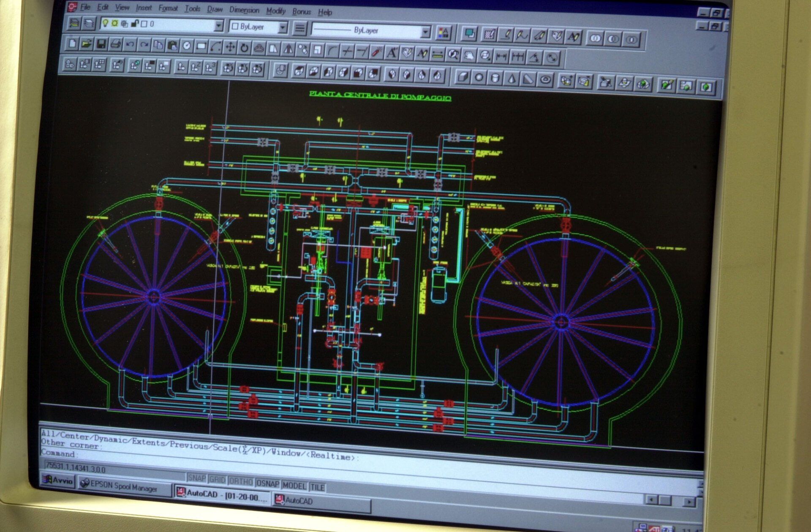811x532 pixels.
Task: Open the color ByLayer dropdown
Action: click(x=283, y=28)
